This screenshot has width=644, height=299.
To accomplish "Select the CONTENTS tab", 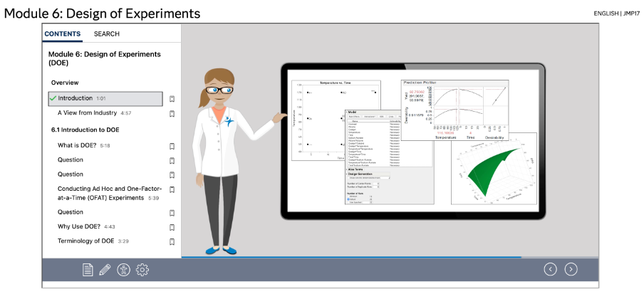I will [x=63, y=33].
